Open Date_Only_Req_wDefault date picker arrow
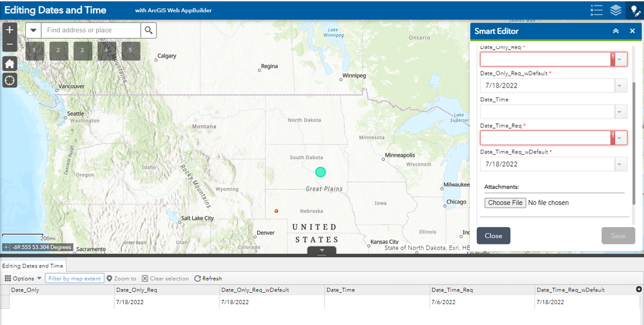 (x=621, y=86)
